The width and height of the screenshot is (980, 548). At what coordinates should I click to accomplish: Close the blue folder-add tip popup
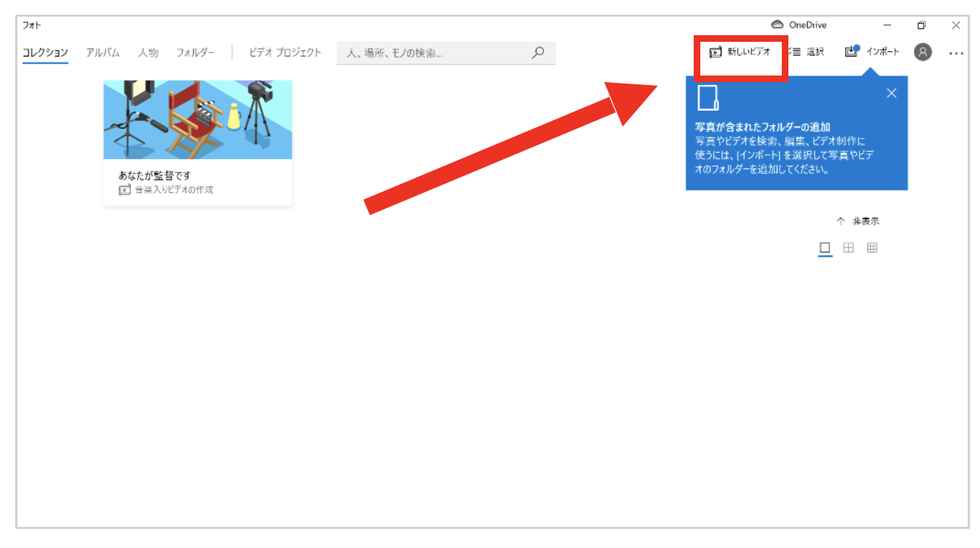(x=891, y=93)
